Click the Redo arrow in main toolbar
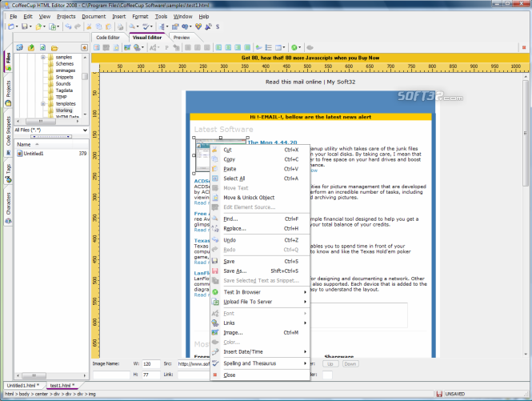This screenshot has width=532, height=401. pos(78,26)
